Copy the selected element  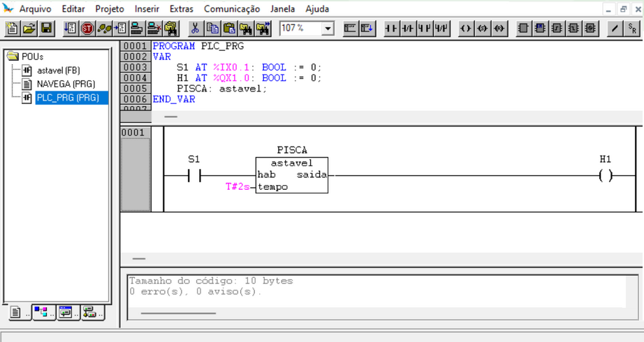click(x=212, y=29)
